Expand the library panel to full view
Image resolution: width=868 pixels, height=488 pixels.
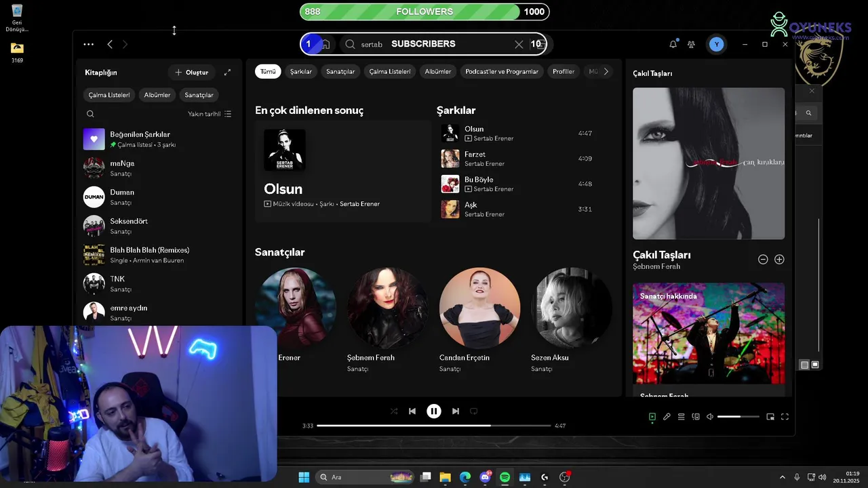(227, 72)
